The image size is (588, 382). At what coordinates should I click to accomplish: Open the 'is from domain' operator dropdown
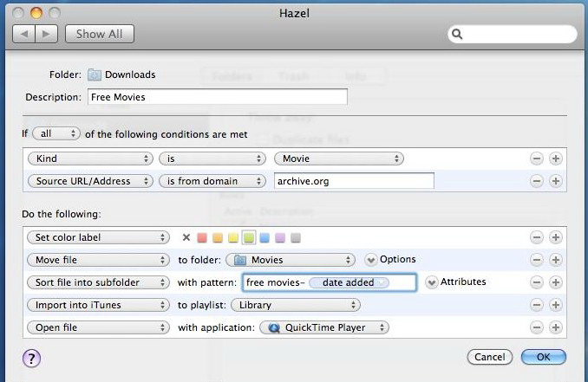point(212,181)
